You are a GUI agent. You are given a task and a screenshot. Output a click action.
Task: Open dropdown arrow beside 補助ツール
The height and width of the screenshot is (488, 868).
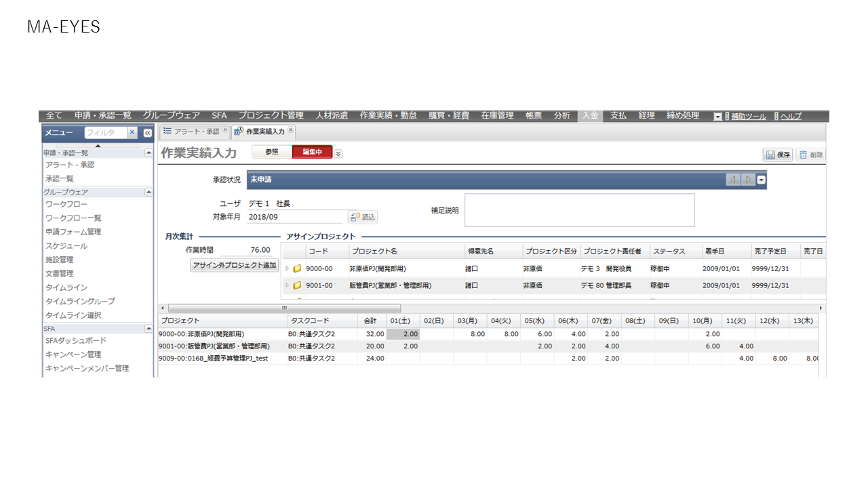coord(717,117)
